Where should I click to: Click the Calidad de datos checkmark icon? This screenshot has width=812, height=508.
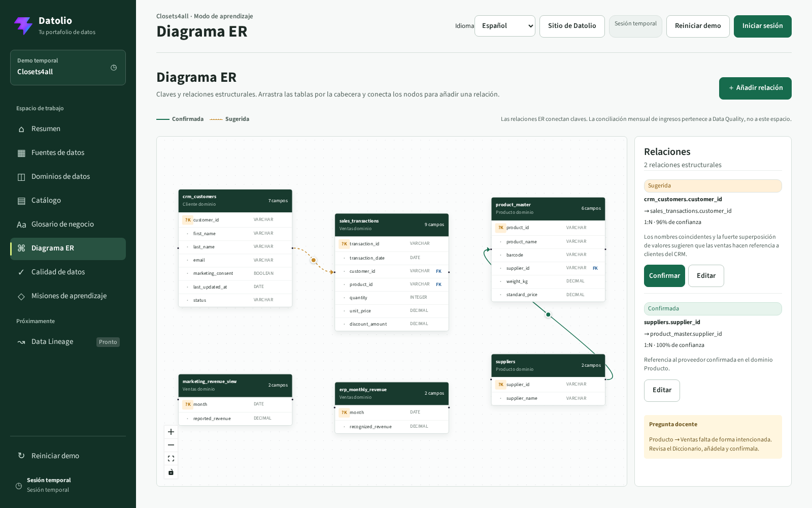click(21, 272)
